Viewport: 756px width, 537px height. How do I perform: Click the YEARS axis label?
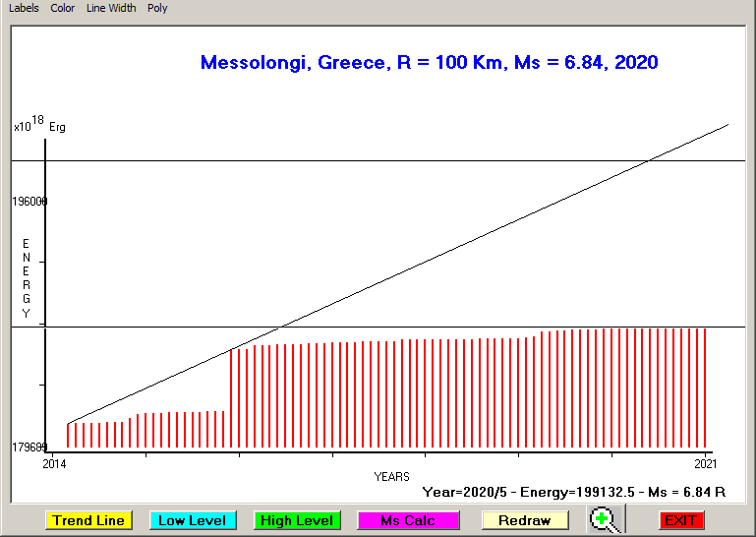tap(391, 477)
